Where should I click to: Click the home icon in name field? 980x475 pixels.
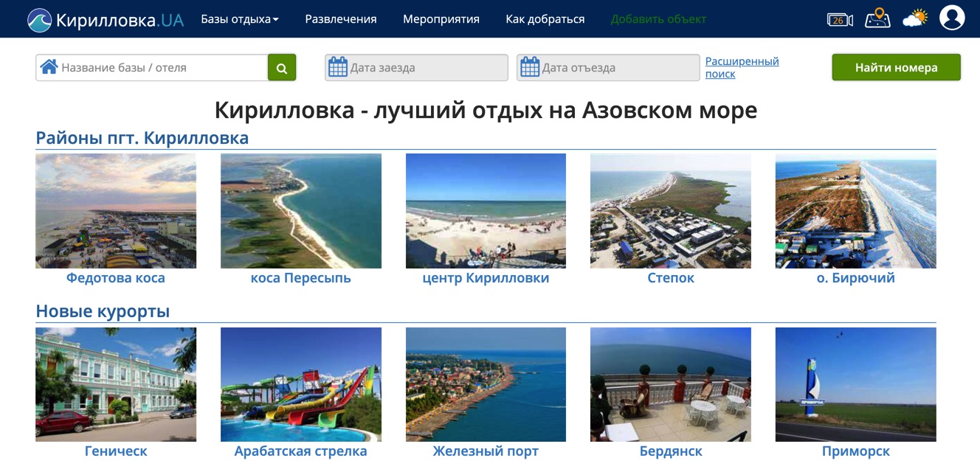[49, 67]
